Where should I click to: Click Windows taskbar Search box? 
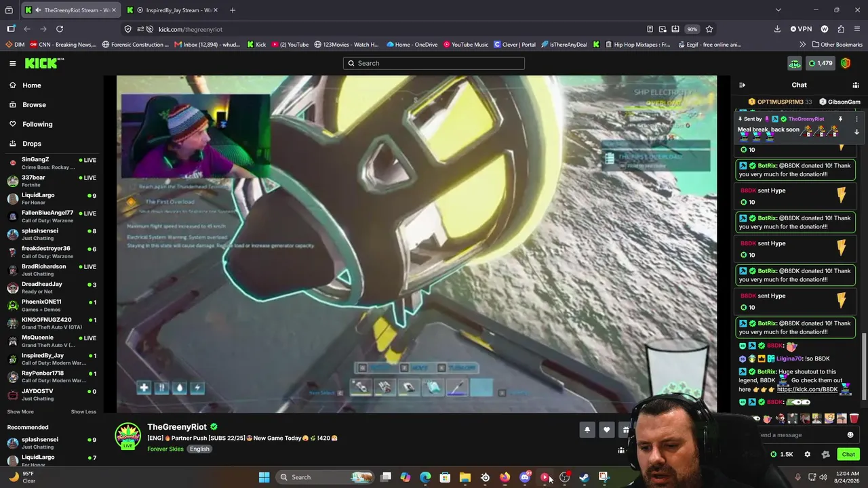pos(326,477)
